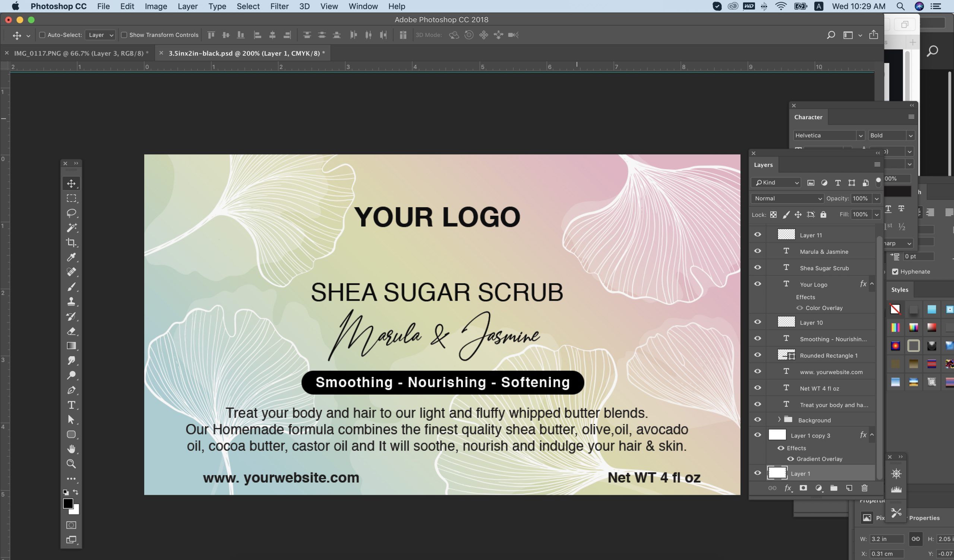Viewport: 954px width, 560px height.
Task: Select the Clone Stamp tool
Action: click(x=71, y=301)
